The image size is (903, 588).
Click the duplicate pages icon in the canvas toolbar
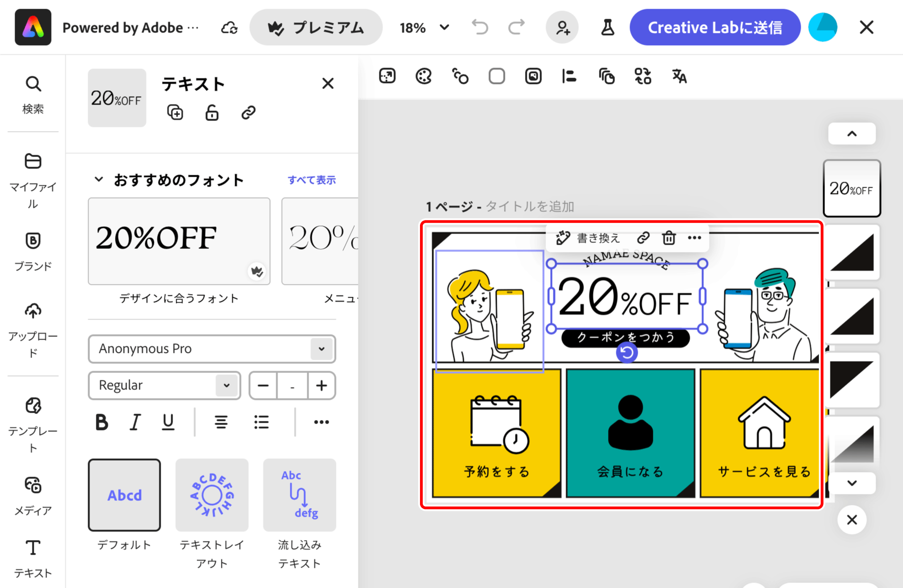click(x=606, y=76)
